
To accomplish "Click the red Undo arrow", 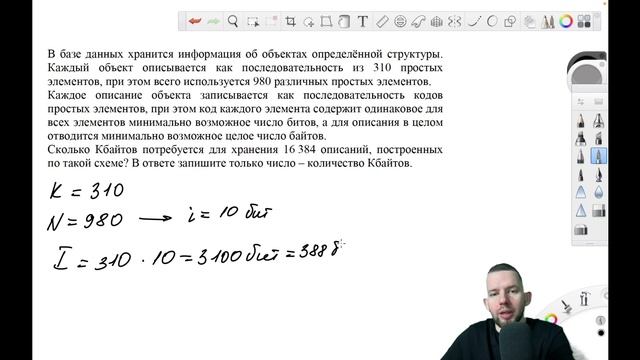I will 195,21.
